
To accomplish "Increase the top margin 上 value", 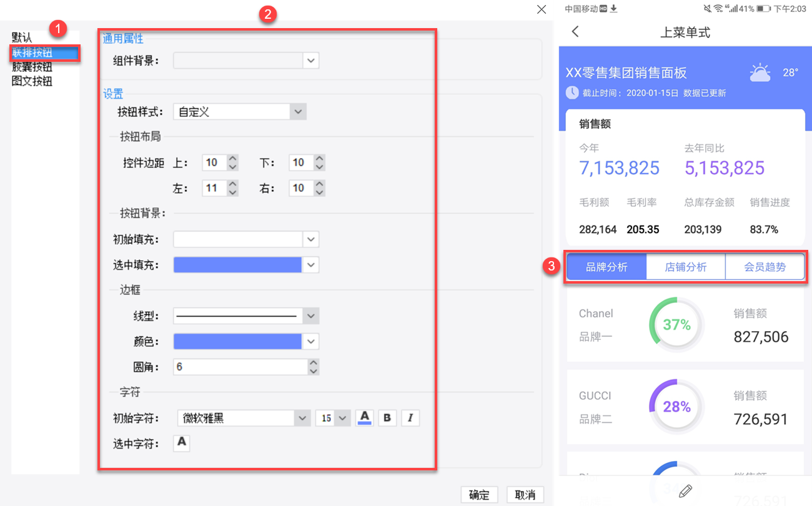I will point(232,159).
